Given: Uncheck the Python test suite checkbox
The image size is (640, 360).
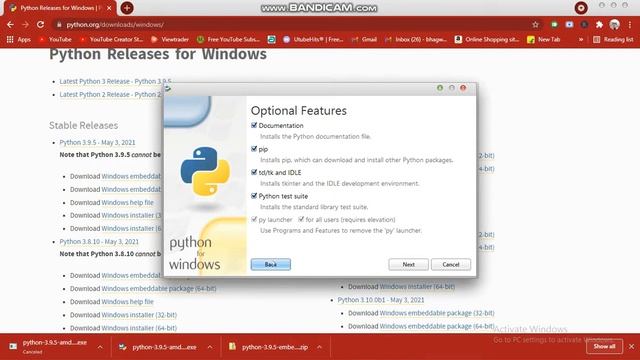Looking at the screenshot, I should pyautogui.click(x=254, y=196).
